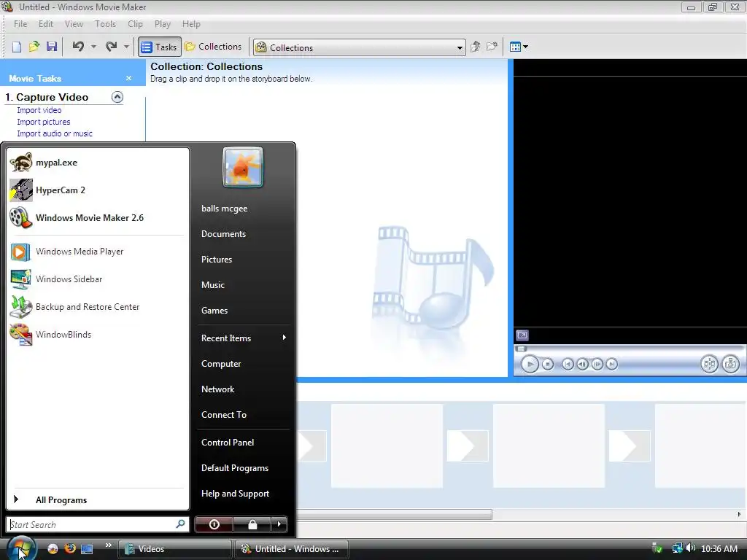Open the Undo history dropdown arrow
Image resolution: width=747 pixels, height=560 pixels.
click(x=93, y=47)
